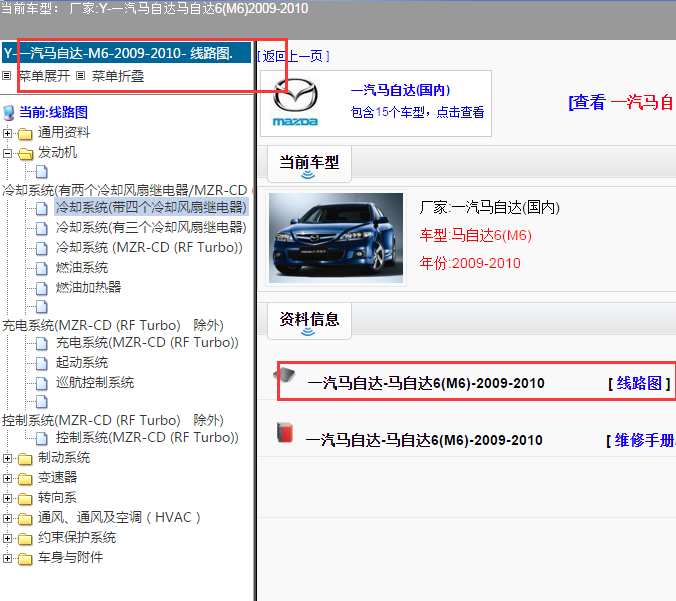
Task: Open the 一汽马自达(国内) link
Action: click(x=401, y=90)
